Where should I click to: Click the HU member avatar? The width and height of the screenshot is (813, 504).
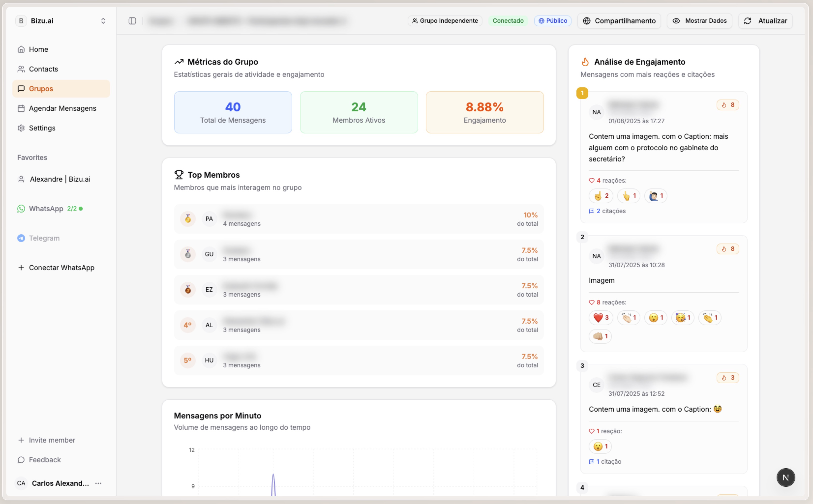coord(209,360)
